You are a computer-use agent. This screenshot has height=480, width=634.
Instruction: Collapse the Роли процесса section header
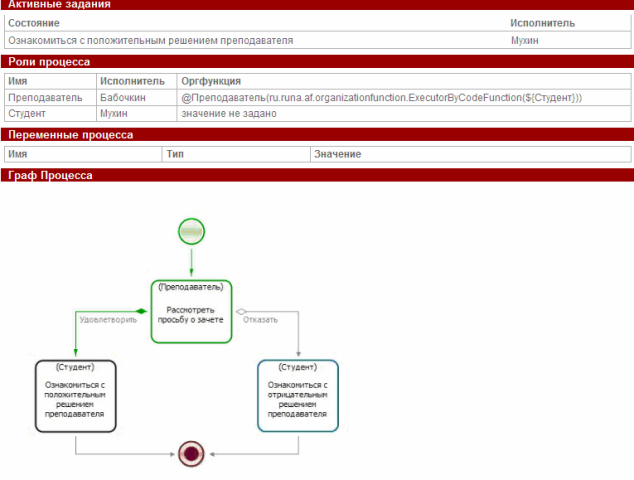(49, 62)
